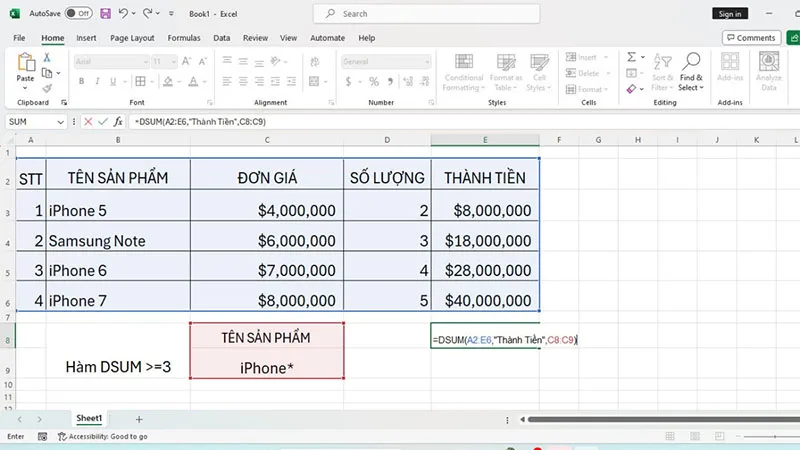Click cell with $28,000,000
This screenshot has height=450, width=800.
485,266
